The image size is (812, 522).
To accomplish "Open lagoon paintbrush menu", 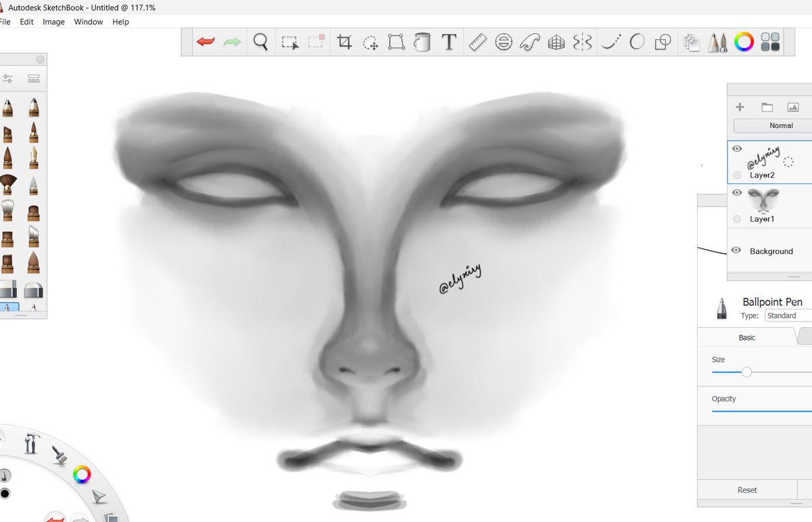I will (x=60, y=455).
